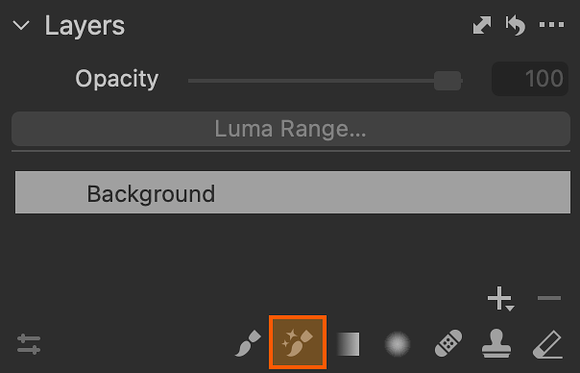Delete the layer with the minus icon
The width and height of the screenshot is (580, 373).
click(x=549, y=298)
